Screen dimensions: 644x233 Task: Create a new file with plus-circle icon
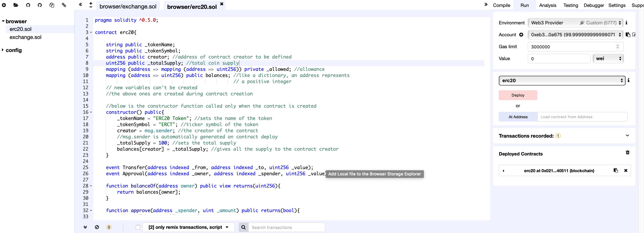tap(4, 5)
